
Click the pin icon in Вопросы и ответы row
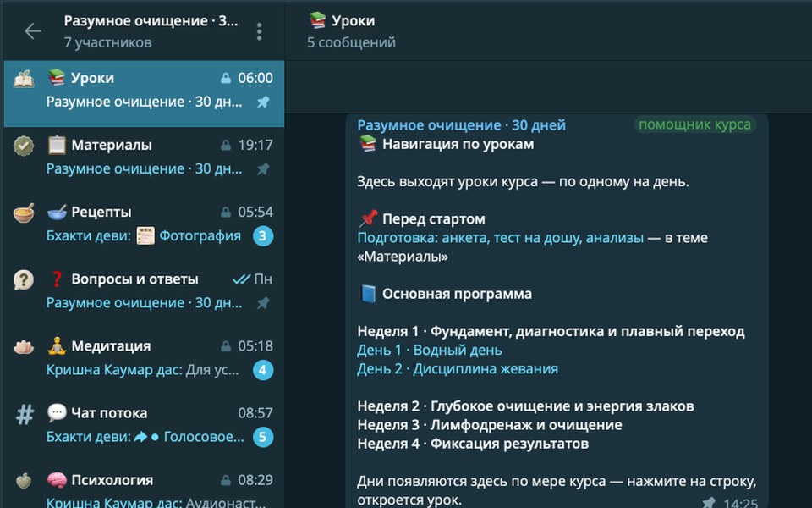(263, 303)
